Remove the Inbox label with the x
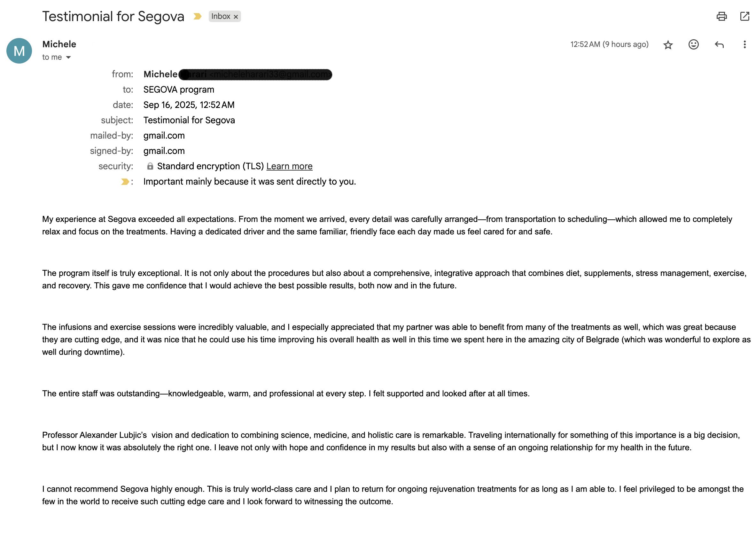 point(236,17)
